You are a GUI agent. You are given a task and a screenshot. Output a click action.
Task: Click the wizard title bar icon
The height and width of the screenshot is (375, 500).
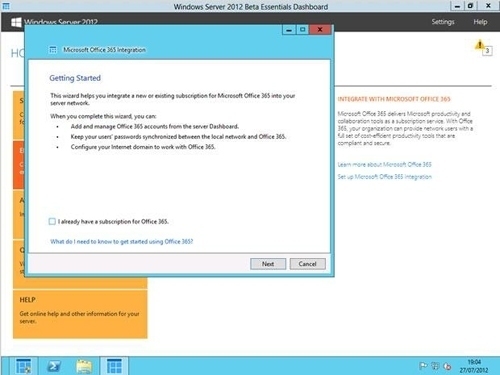tap(53, 50)
